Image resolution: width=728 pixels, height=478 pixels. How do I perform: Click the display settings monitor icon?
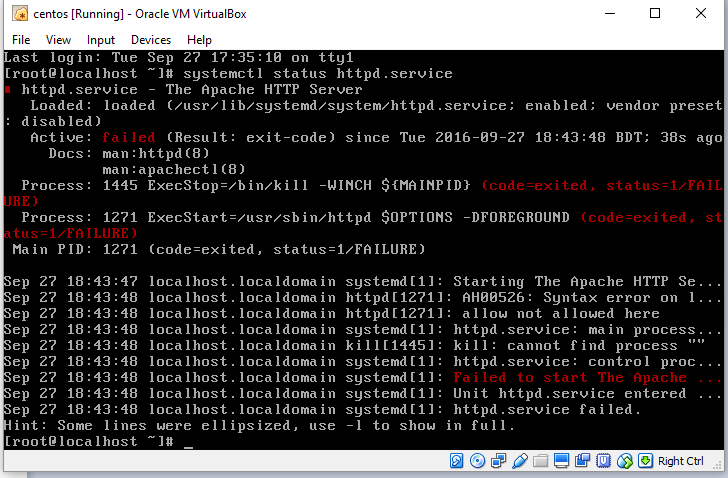[x=561, y=460]
